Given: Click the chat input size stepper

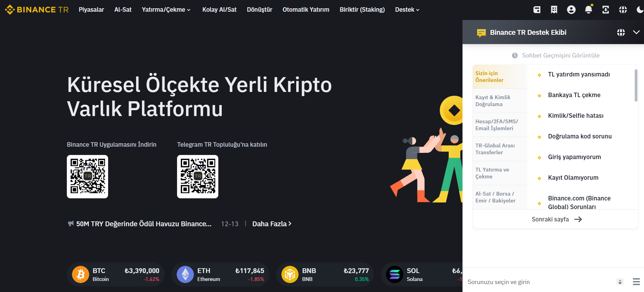Looking at the screenshot, I should (x=620, y=282).
